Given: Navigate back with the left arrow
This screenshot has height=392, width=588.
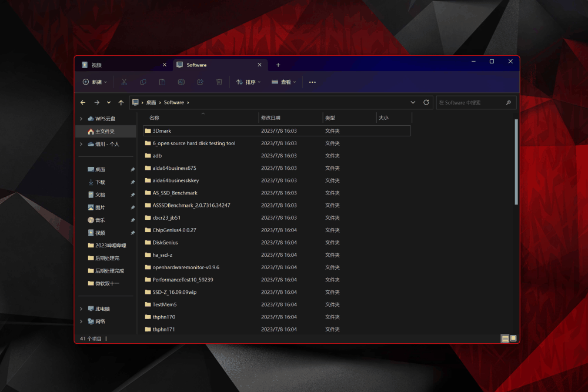Looking at the screenshot, I should [83, 102].
